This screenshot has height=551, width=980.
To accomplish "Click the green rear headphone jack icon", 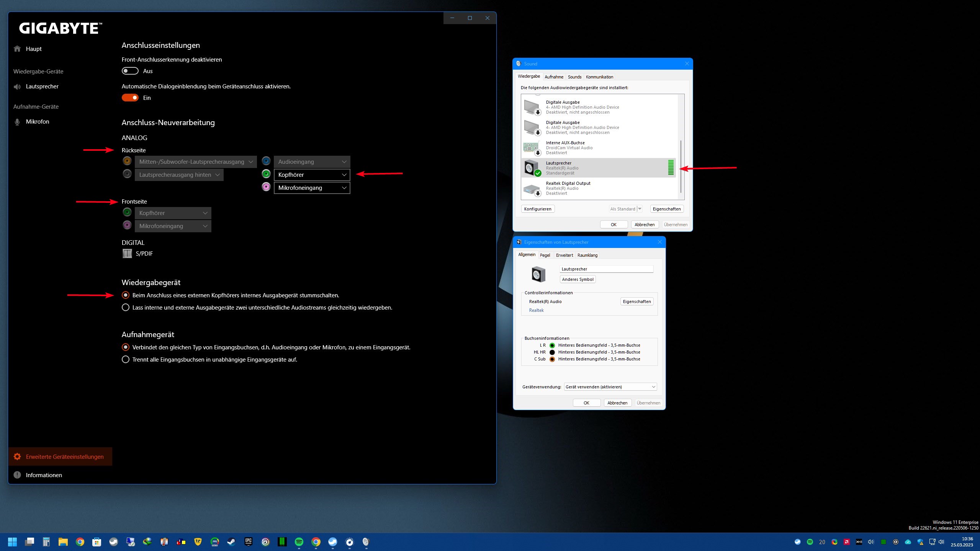I will [266, 174].
